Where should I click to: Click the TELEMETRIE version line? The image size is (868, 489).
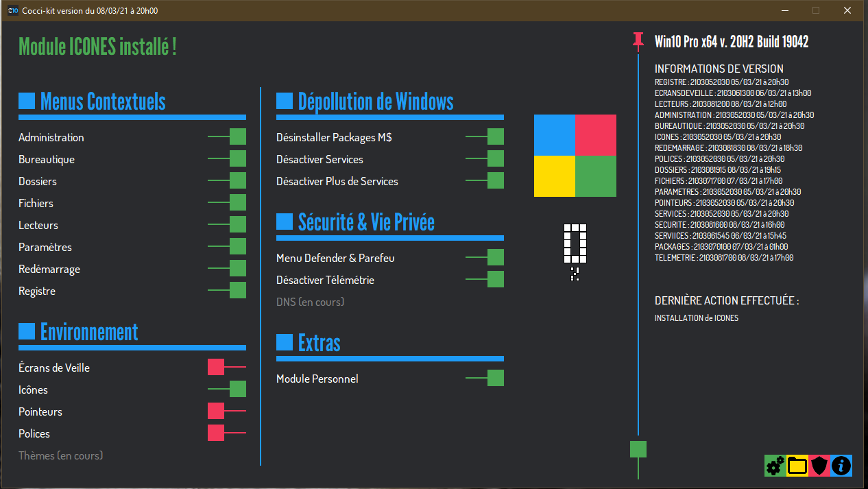click(x=724, y=258)
